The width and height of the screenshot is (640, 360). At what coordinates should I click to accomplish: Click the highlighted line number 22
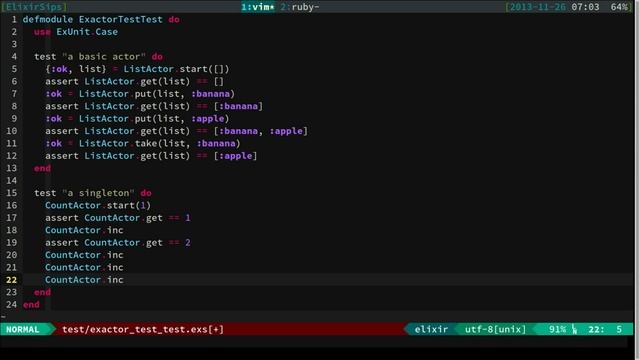click(x=11, y=280)
